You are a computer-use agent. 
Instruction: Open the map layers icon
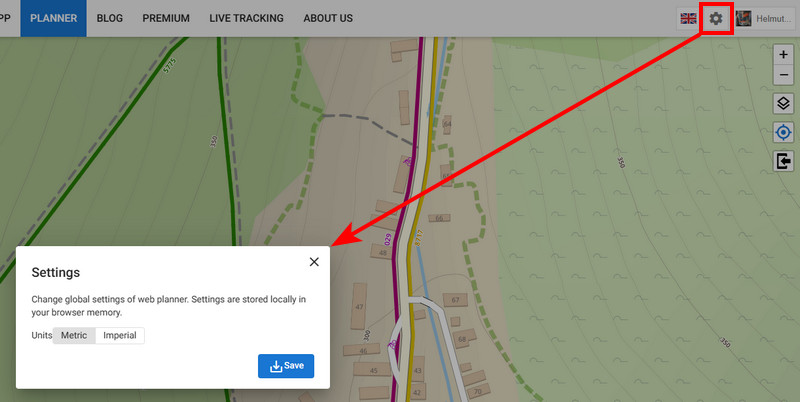click(784, 104)
